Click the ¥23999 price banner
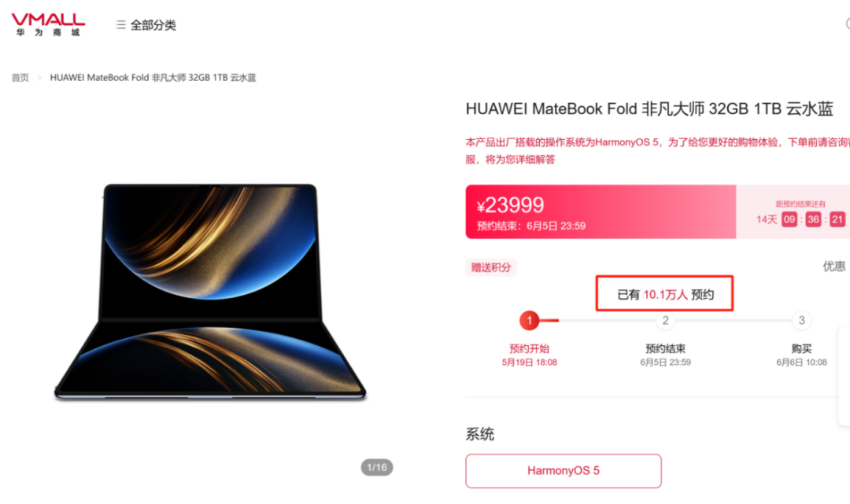 coord(601,212)
